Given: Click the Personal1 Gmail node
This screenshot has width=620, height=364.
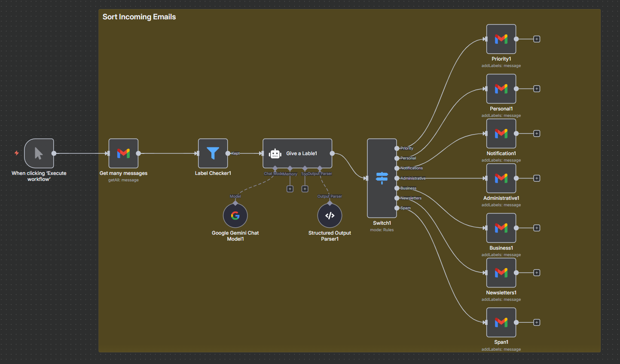Looking at the screenshot, I should click(x=501, y=89).
